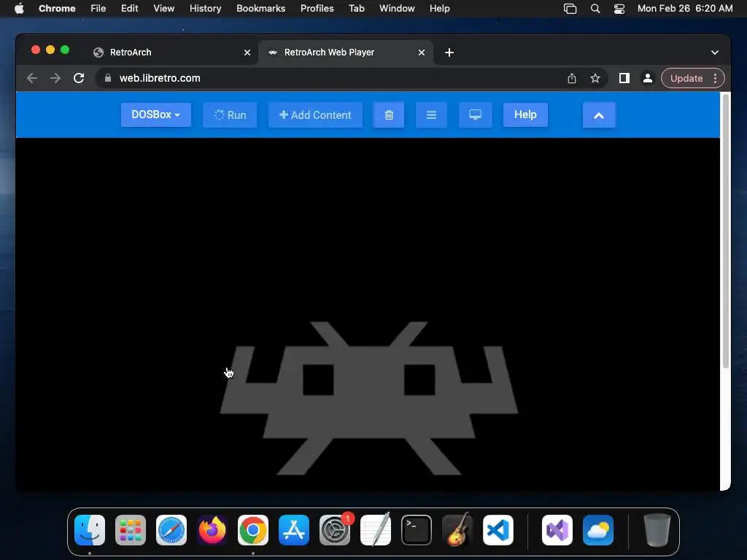Open App Store from the dock
Viewport: 747px width, 560px height.
294,530
